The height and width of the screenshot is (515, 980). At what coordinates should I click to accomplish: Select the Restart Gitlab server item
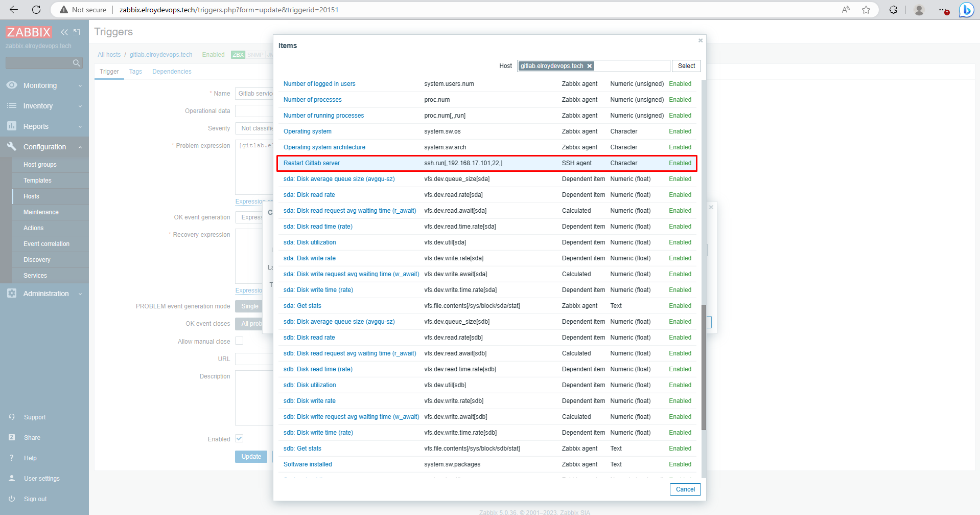click(x=312, y=163)
